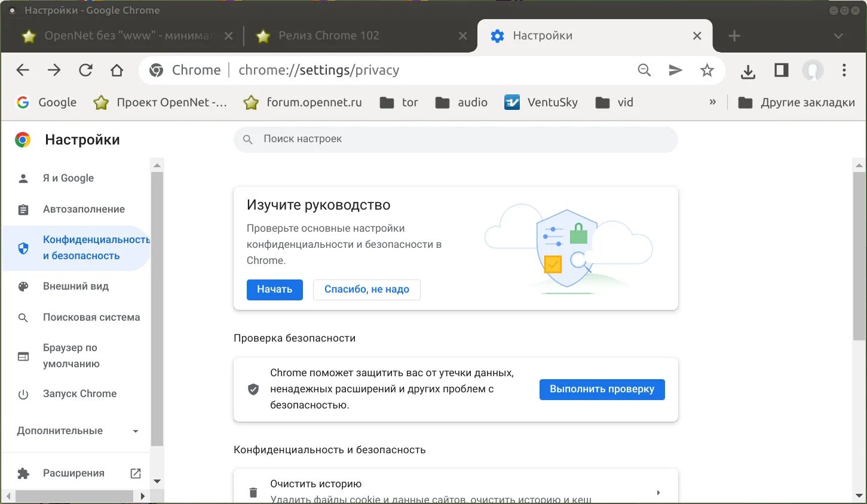Screen dimensions: 867x504
Task: Open the three-dot Chrome menu
Action: point(844,70)
